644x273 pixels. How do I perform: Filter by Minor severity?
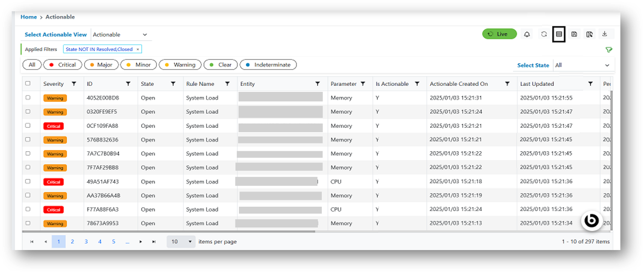139,65
